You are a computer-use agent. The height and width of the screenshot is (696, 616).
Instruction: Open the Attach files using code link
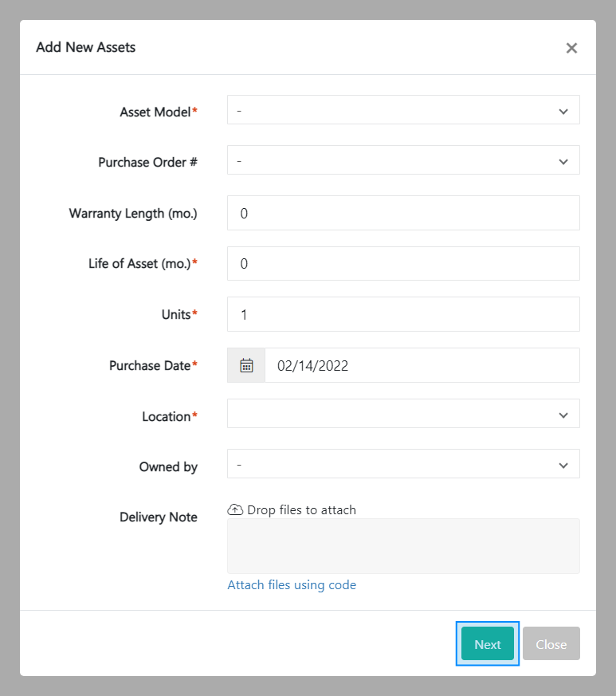point(292,584)
